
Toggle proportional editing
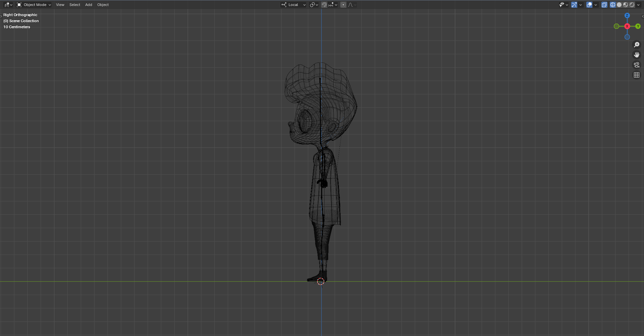[343, 5]
